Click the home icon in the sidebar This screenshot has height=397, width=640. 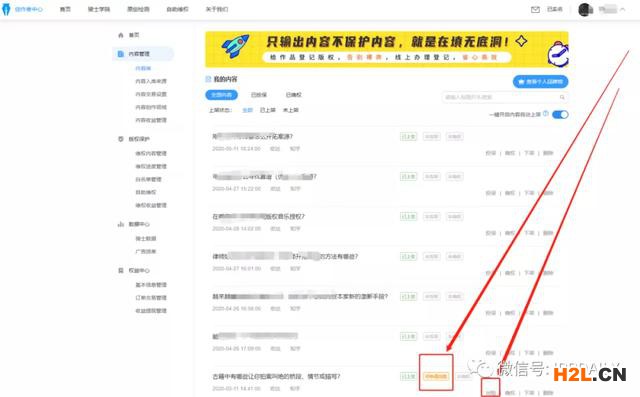click(x=121, y=35)
